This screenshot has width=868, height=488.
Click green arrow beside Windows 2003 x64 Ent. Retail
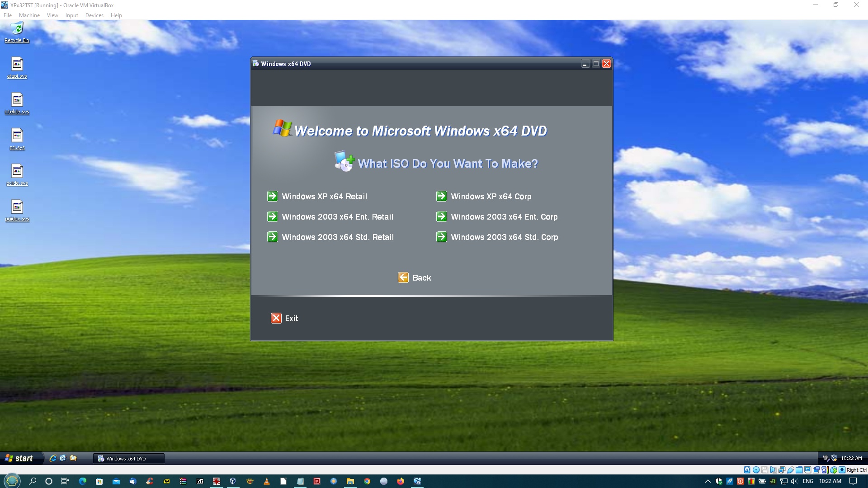[x=272, y=216]
